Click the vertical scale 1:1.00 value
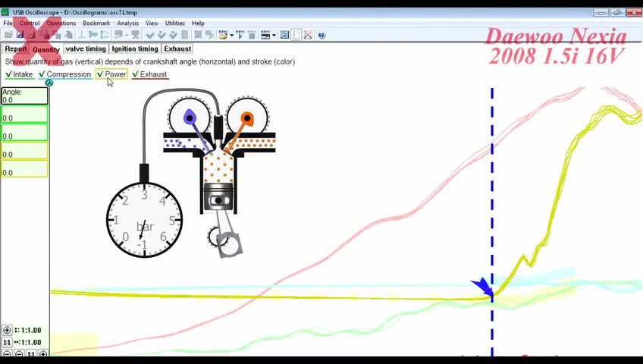 coord(31,331)
